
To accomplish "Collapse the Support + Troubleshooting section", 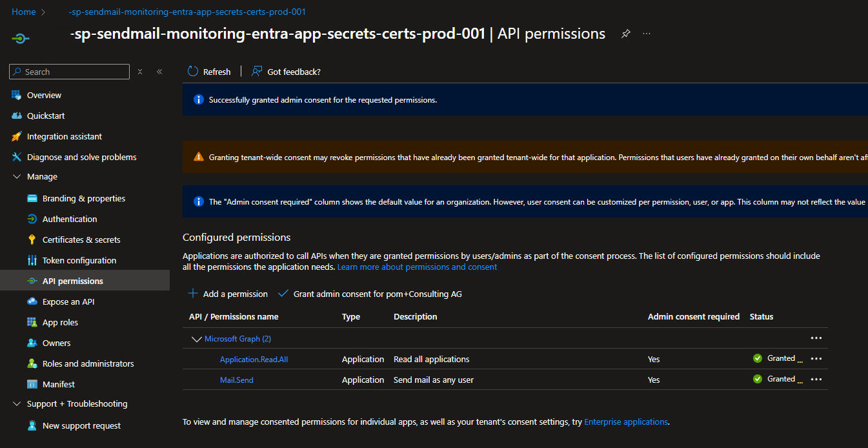I will 17,404.
